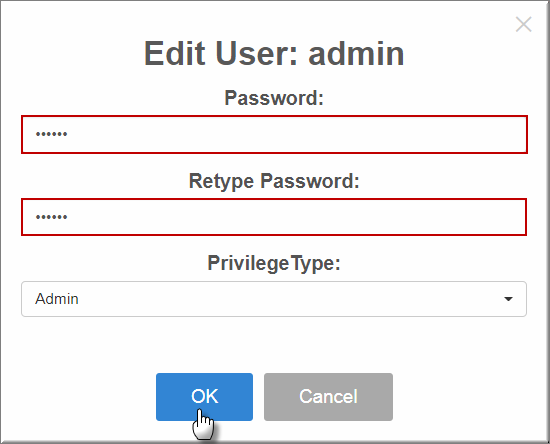550x444 pixels.
Task: Click the Password label
Action: (274, 97)
